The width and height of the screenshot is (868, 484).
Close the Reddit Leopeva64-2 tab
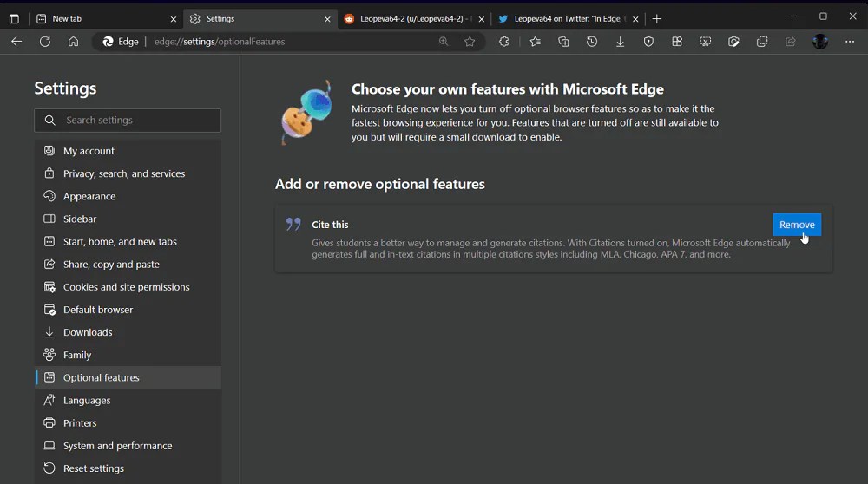(481, 19)
